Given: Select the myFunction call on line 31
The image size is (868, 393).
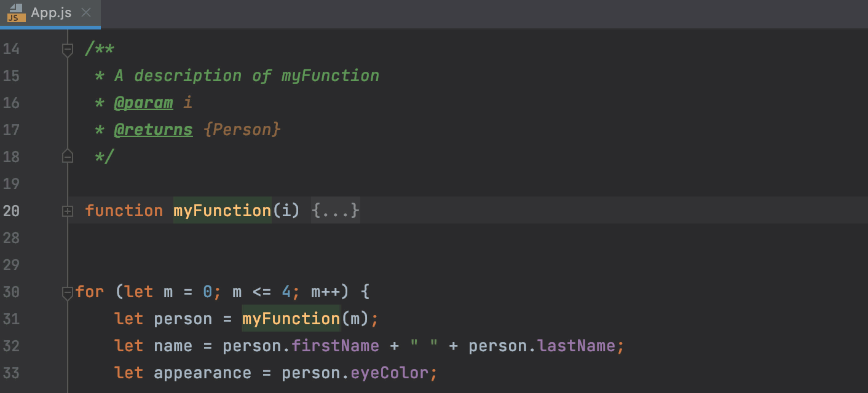Looking at the screenshot, I should coord(290,318).
